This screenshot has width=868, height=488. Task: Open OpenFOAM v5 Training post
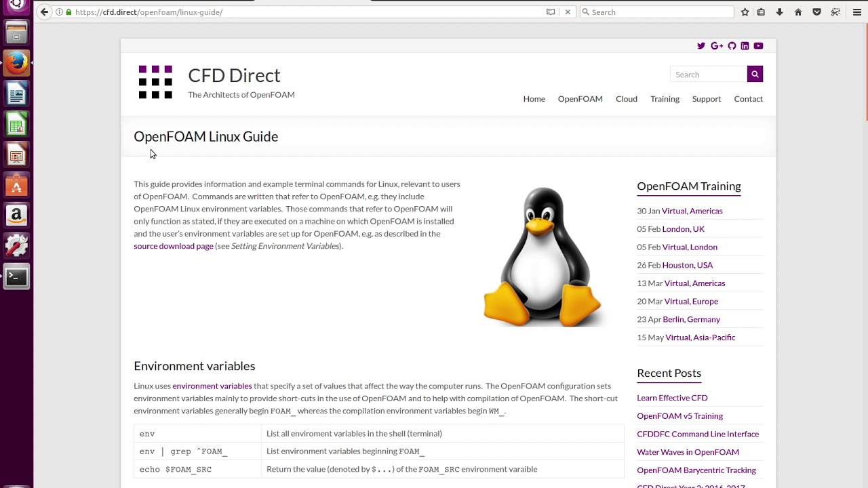[679, 416]
